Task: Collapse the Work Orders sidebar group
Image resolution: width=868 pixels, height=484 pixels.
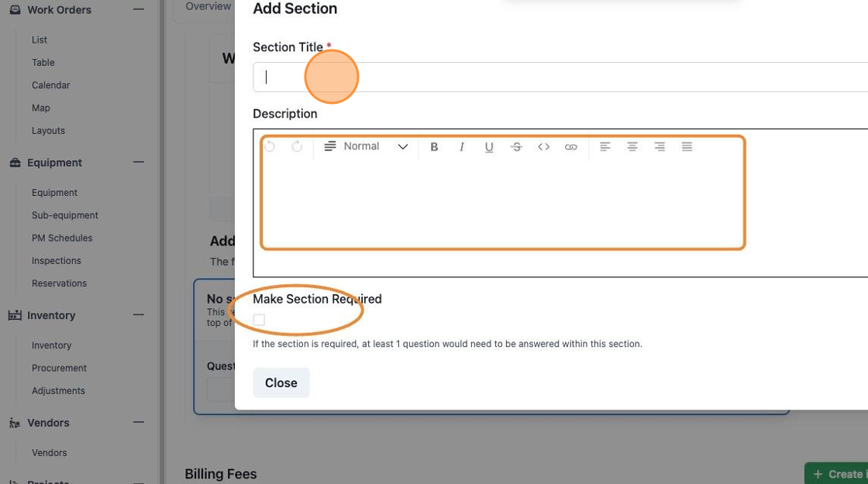Action: coord(139,9)
